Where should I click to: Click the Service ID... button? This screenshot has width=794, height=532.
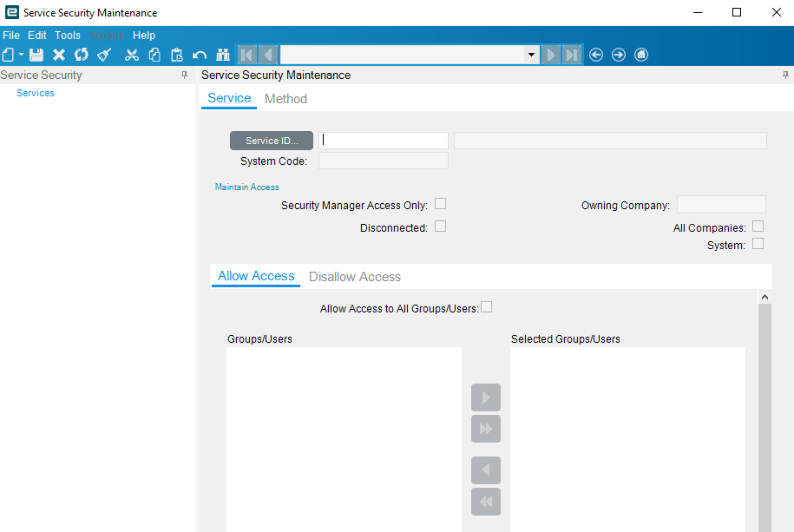pyautogui.click(x=272, y=141)
